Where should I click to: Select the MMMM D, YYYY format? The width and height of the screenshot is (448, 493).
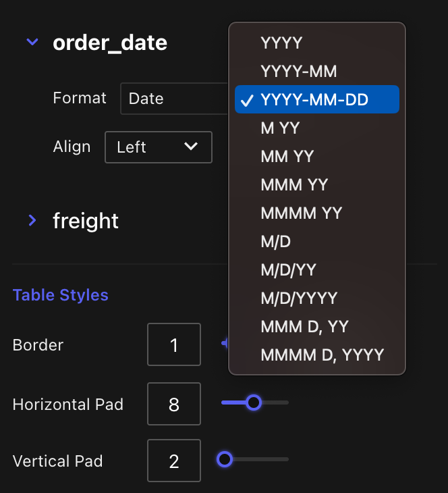tap(323, 355)
